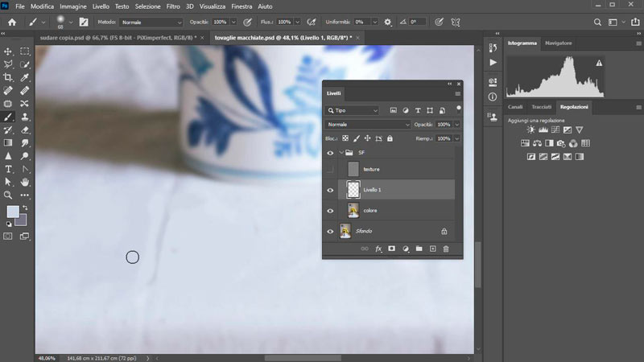644x362 pixels.
Task: Select the Eyedropper tool
Action: tap(25, 77)
